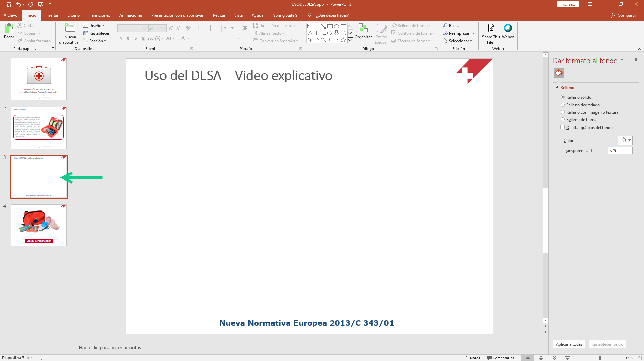Click the Transparencia slider

tap(598, 150)
